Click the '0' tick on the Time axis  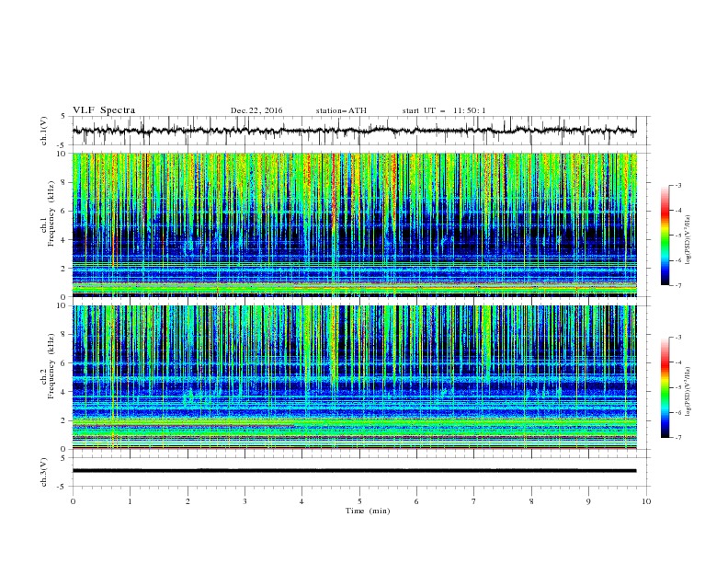pyautogui.click(x=73, y=501)
